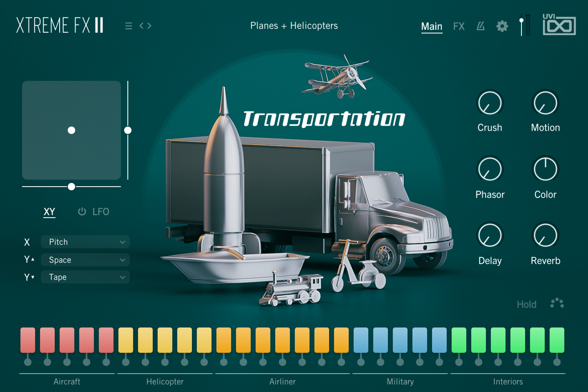Toggle the Hold button
The image size is (588, 392).
pos(527,304)
